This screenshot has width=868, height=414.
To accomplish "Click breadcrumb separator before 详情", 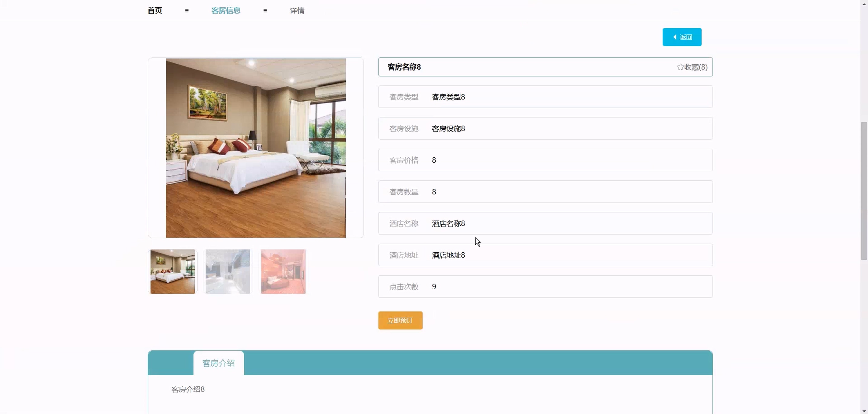I will pyautogui.click(x=265, y=11).
